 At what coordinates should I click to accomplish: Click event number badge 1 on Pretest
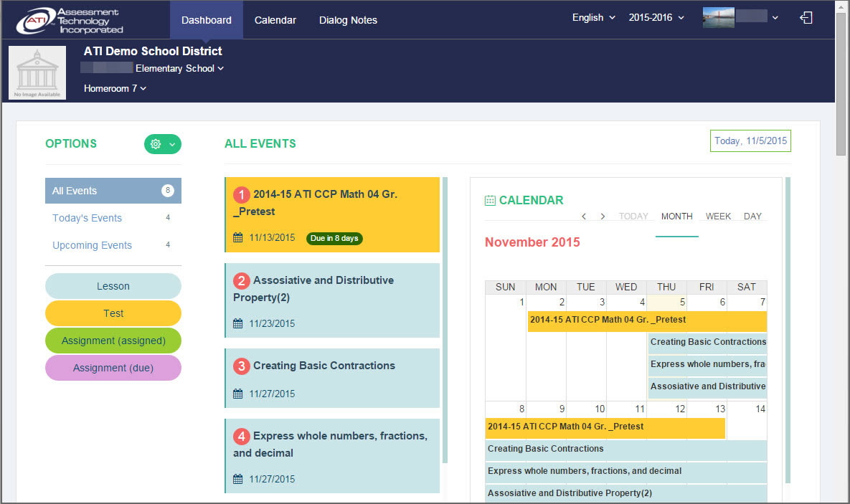(x=241, y=194)
